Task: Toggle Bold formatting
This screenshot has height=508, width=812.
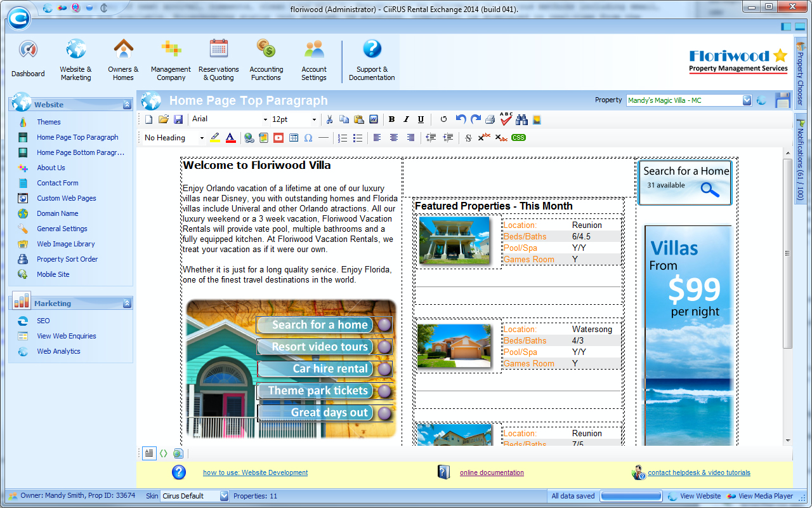Action: pos(391,119)
